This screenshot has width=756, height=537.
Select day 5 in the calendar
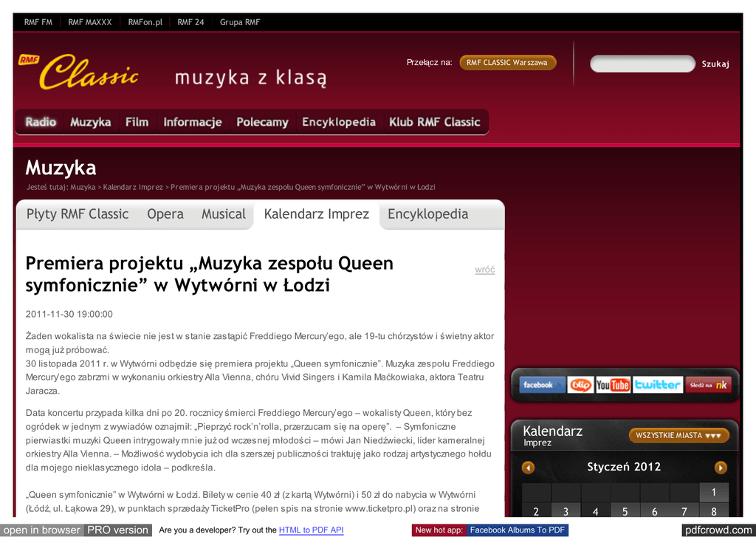point(625,511)
